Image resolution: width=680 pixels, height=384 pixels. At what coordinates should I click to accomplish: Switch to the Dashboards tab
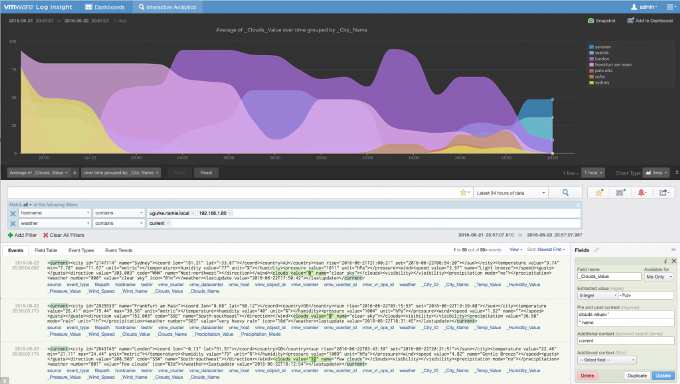(105, 7)
